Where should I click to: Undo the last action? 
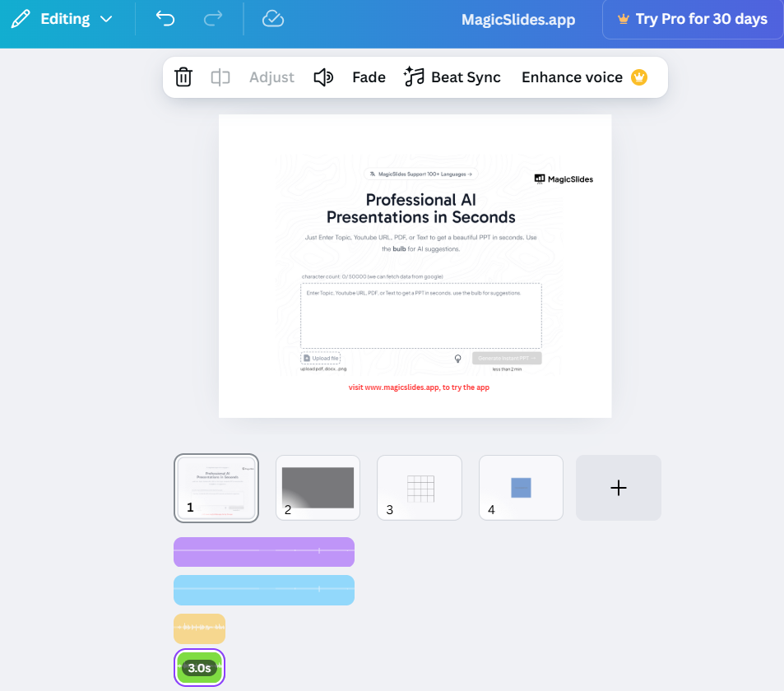click(165, 19)
